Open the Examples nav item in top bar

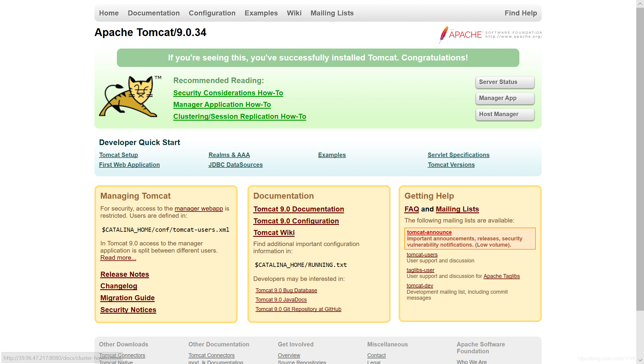pyautogui.click(x=261, y=13)
